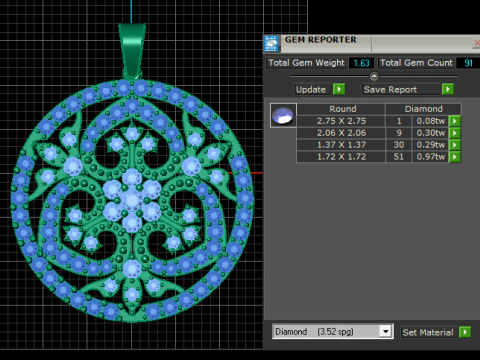Select the 1.37 X 1.37 size cell
The width and height of the screenshot is (480, 360).
(x=341, y=145)
